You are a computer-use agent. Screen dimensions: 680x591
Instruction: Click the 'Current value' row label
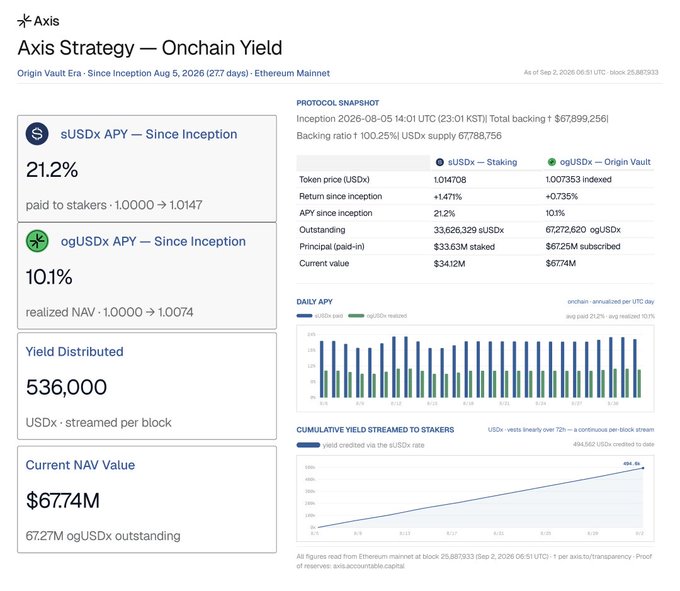click(x=324, y=264)
